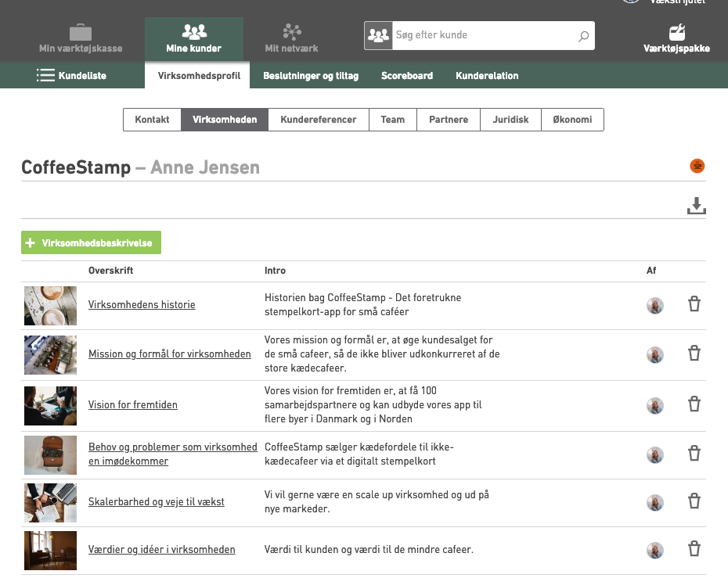Select the Partnere sub-tab

tap(449, 120)
